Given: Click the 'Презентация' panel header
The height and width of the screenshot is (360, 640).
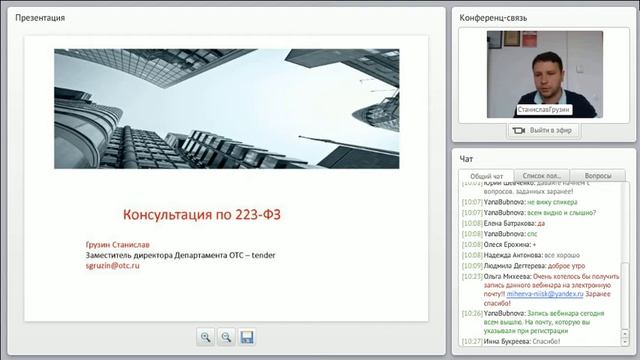Looking at the screenshot, I should coord(40,18).
